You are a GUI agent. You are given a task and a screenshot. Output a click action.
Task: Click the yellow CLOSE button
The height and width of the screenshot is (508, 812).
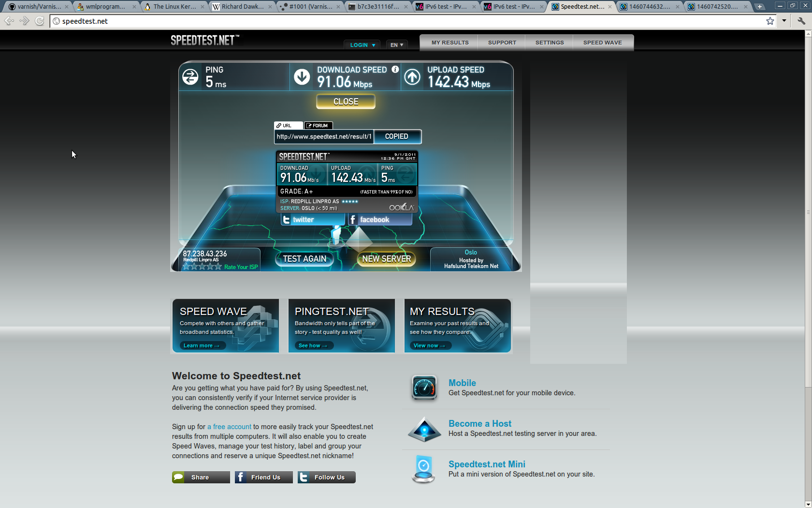click(x=346, y=102)
